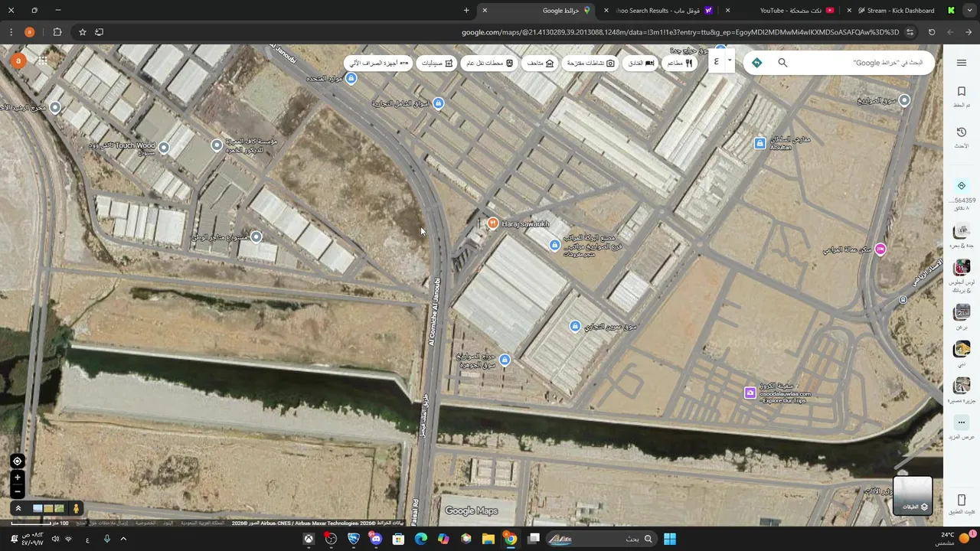Screen dimensions: 980x551
Task: Open Discord from the Windows taskbar
Action: coord(376,539)
